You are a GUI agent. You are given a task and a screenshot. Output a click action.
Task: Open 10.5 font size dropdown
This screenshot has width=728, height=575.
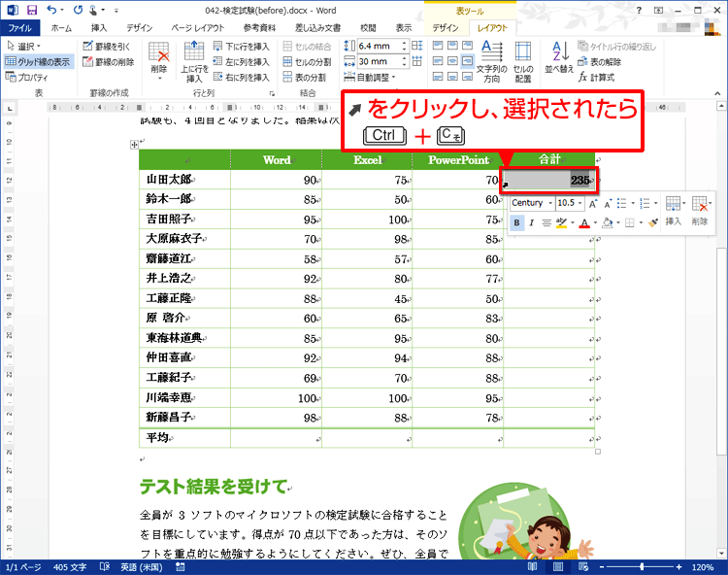pos(579,203)
